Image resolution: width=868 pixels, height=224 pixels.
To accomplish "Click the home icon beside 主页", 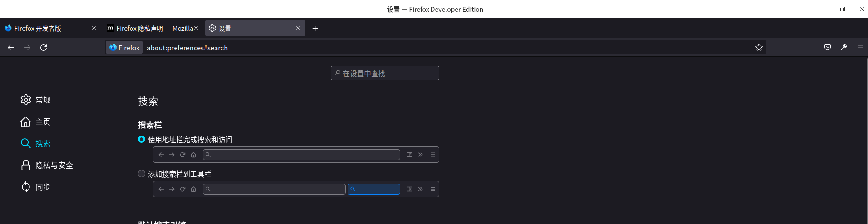I will (x=26, y=122).
